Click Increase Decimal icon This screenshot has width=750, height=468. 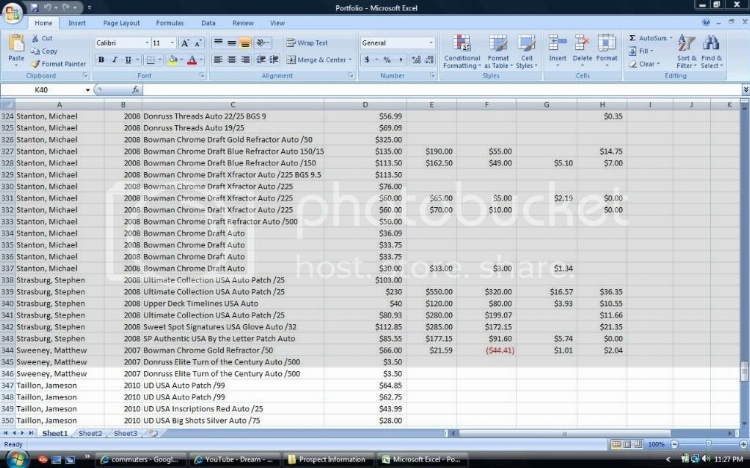pos(416,60)
